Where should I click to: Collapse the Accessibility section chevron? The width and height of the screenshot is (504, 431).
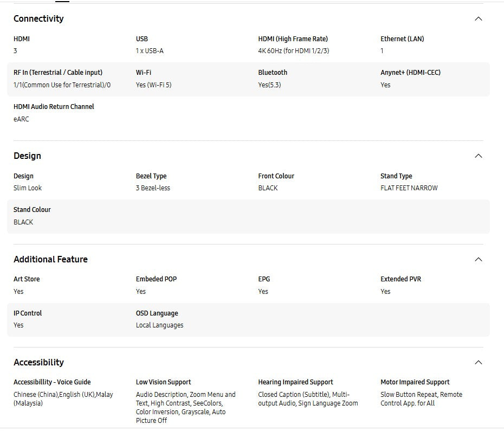[478, 363]
